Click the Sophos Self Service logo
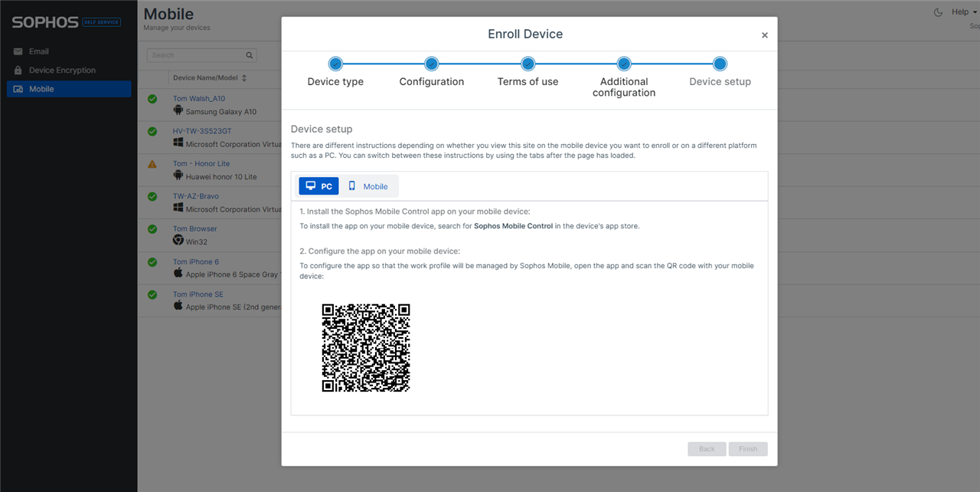Viewport: 980px width, 492px height. pyautogui.click(x=66, y=22)
